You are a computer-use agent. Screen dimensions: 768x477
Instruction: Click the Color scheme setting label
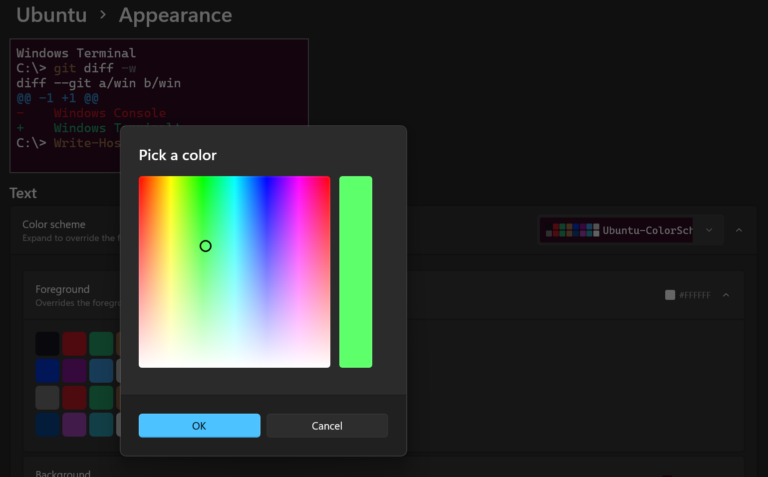pos(54,225)
